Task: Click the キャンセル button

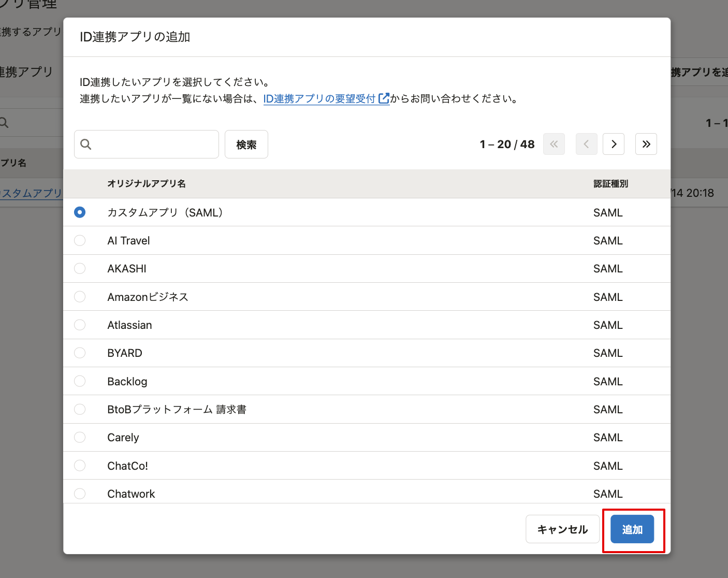Action: click(x=562, y=529)
